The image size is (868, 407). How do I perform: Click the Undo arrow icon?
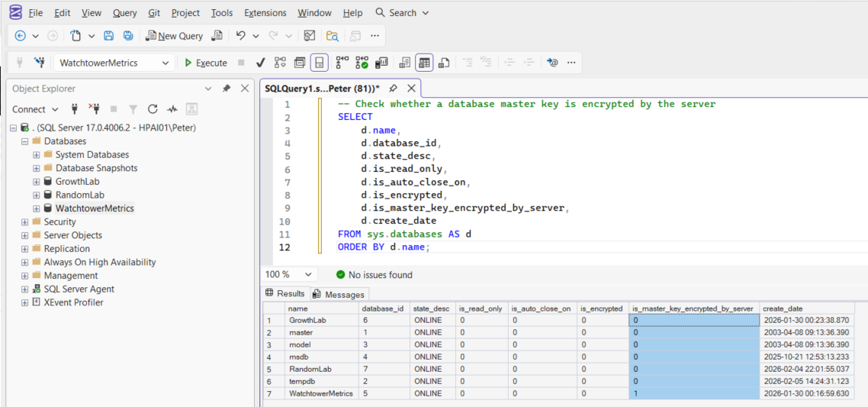pos(241,36)
